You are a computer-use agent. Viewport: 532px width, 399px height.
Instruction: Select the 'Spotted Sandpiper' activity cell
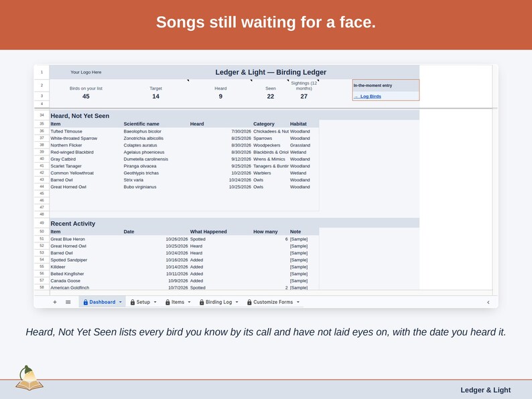86,260
